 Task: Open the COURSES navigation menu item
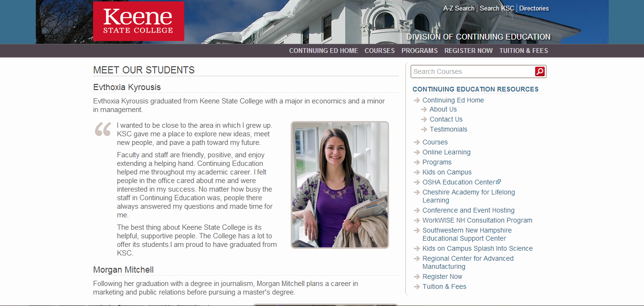(x=380, y=51)
